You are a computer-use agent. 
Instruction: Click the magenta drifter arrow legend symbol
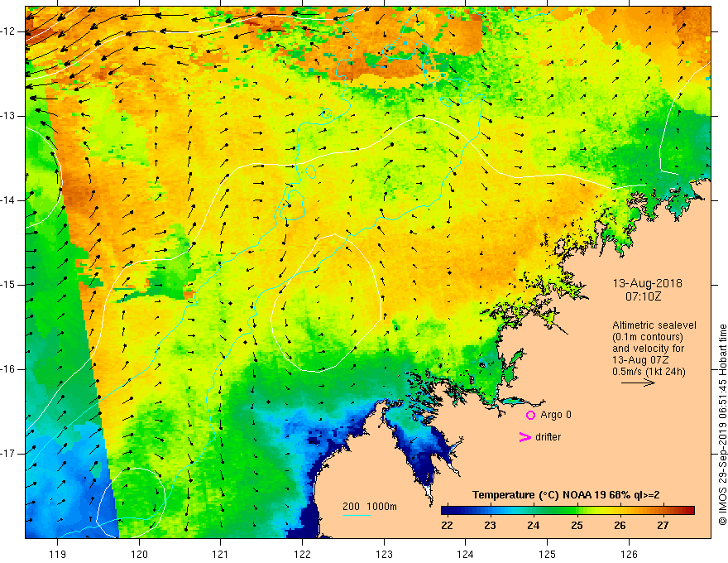click(x=525, y=437)
